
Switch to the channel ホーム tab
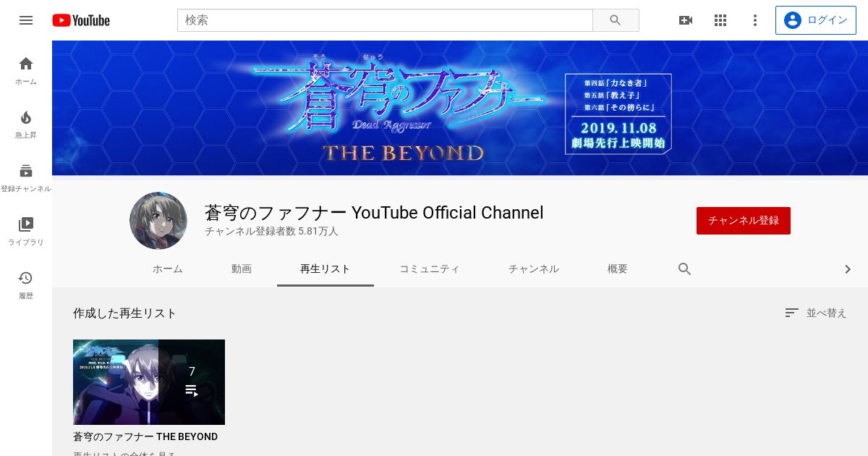click(x=168, y=269)
